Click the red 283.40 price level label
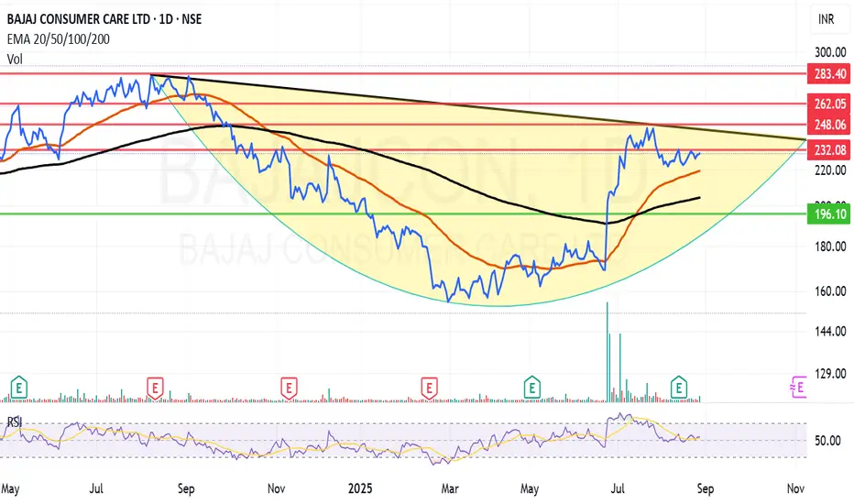854x504 pixels. [829, 73]
